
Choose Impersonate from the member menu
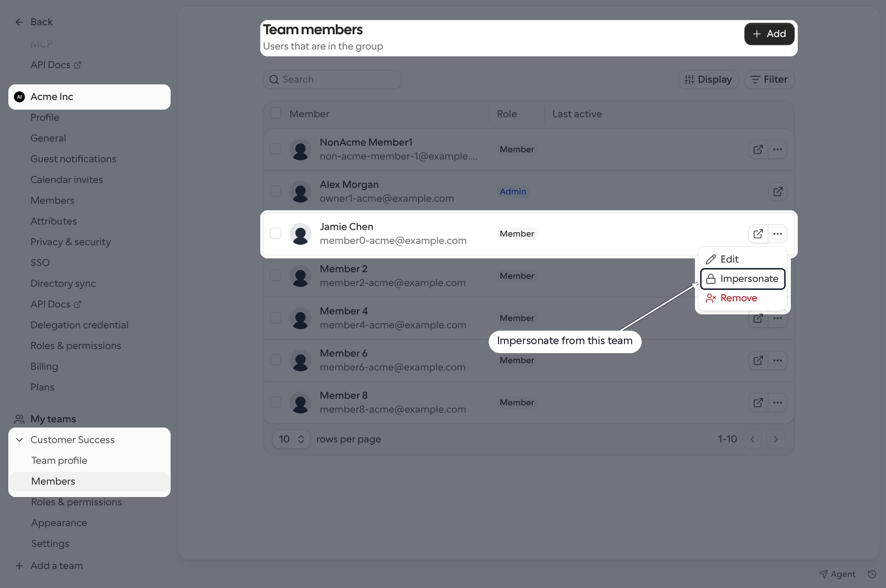tap(743, 279)
